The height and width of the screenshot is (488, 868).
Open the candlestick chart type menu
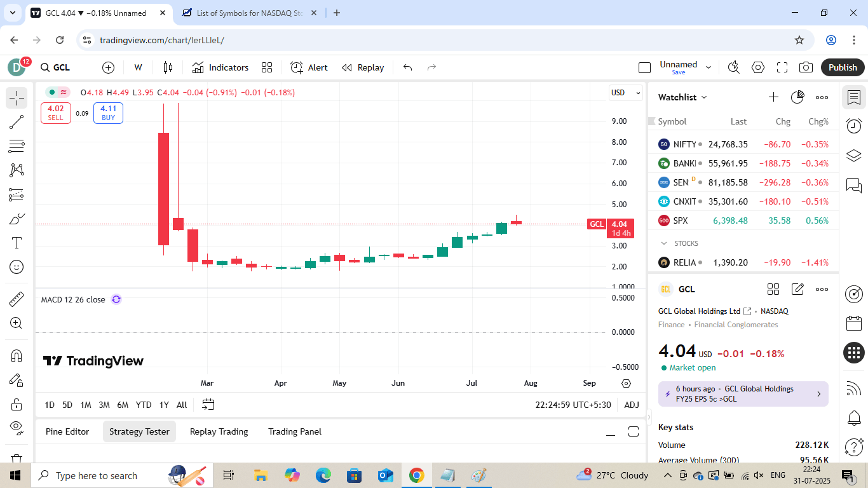(x=168, y=67)
